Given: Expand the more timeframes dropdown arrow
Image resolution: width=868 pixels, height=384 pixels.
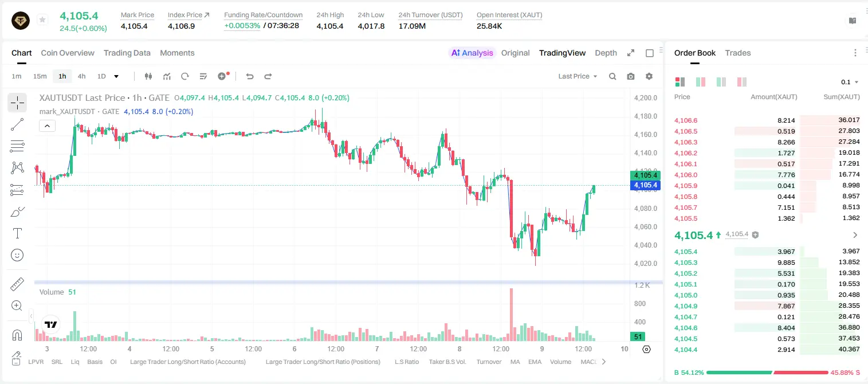Looking at the screenshot, I should point(116,76).
